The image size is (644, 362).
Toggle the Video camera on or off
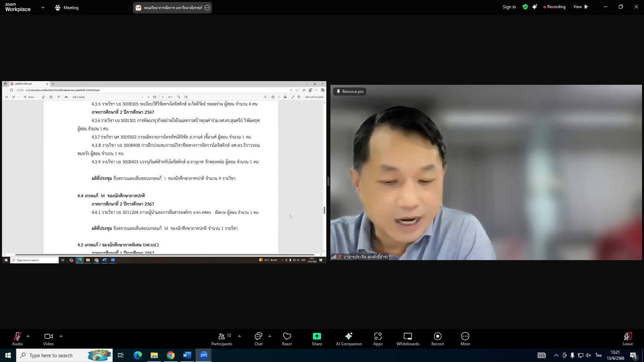click(48, 339)
